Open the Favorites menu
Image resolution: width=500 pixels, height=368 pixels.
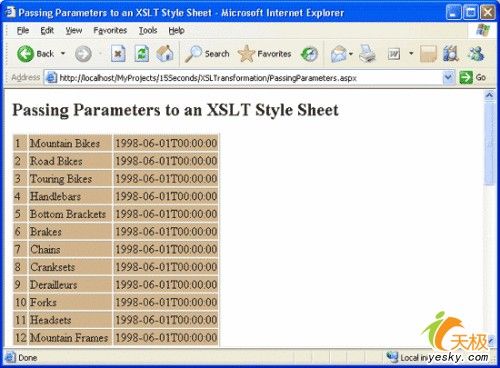[x=110, y=30]
